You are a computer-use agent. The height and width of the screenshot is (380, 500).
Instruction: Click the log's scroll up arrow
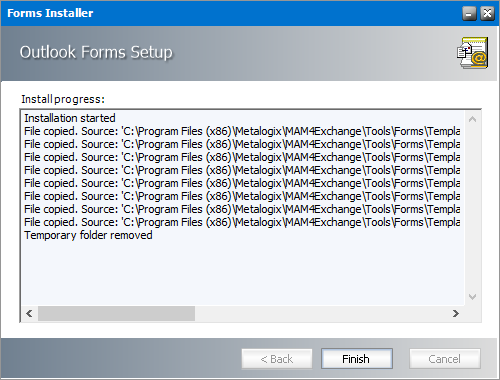click(x=472, y=119)
